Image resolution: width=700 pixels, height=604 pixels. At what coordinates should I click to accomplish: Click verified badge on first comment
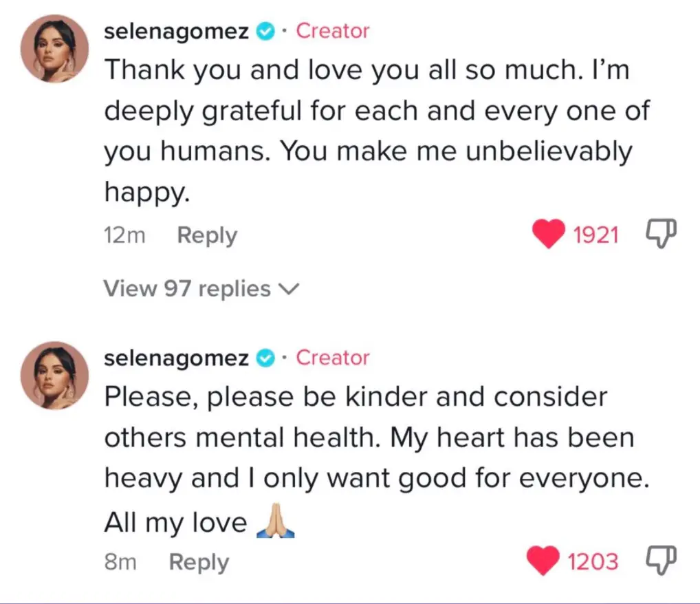pyautogui.click(x=265, y=31)
